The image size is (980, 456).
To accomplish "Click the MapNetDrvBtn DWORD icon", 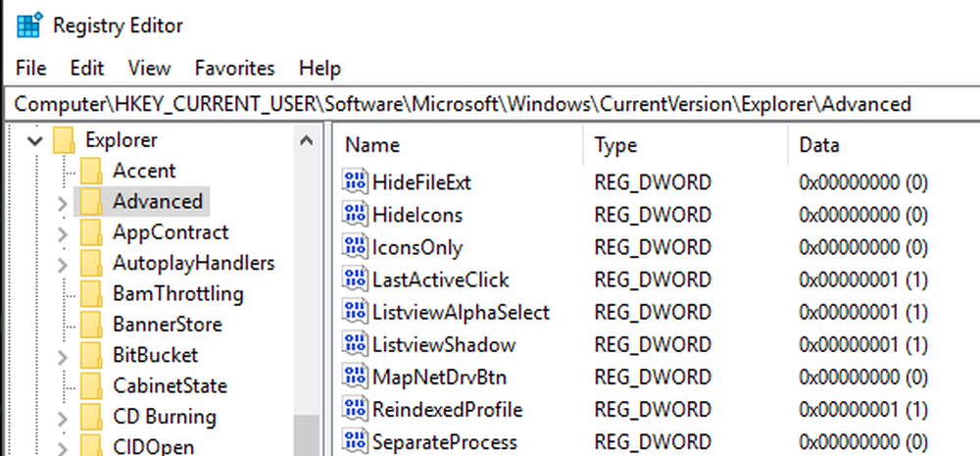I will [355, 378].
